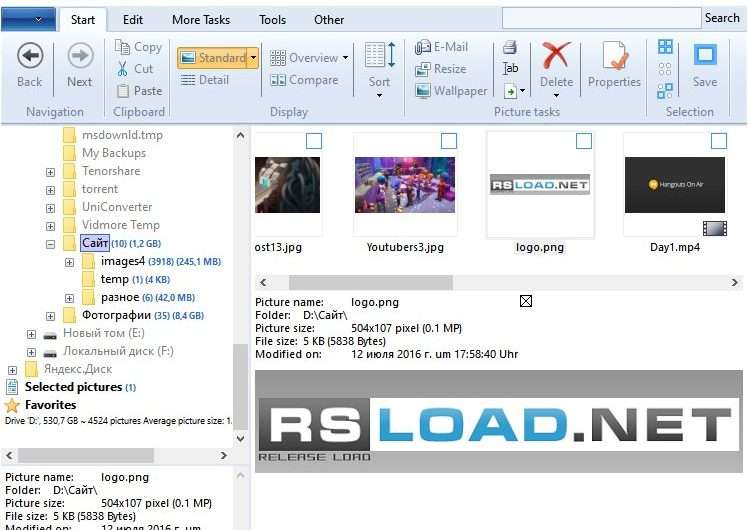Select the Vidmore Temp folder
This screenshot has width=748, height=530.
pyautogui.click(x=121, y=225)
